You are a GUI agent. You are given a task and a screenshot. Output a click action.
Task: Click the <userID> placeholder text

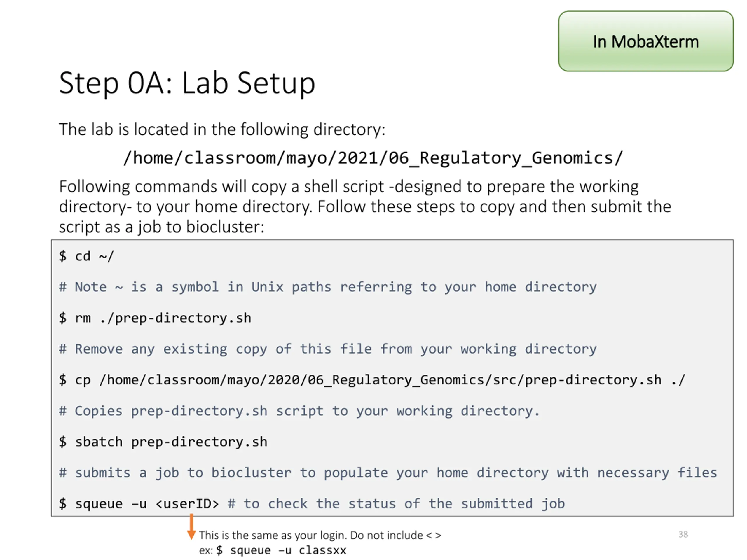point(187,504)
